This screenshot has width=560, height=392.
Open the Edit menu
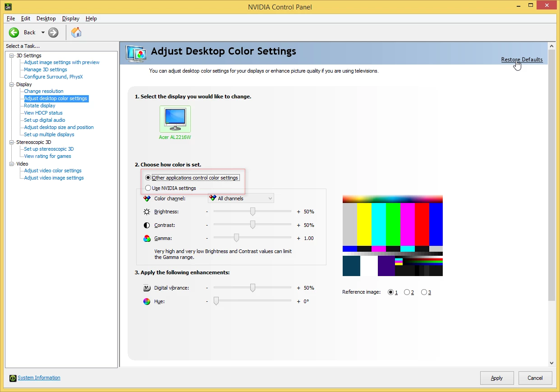26,18
